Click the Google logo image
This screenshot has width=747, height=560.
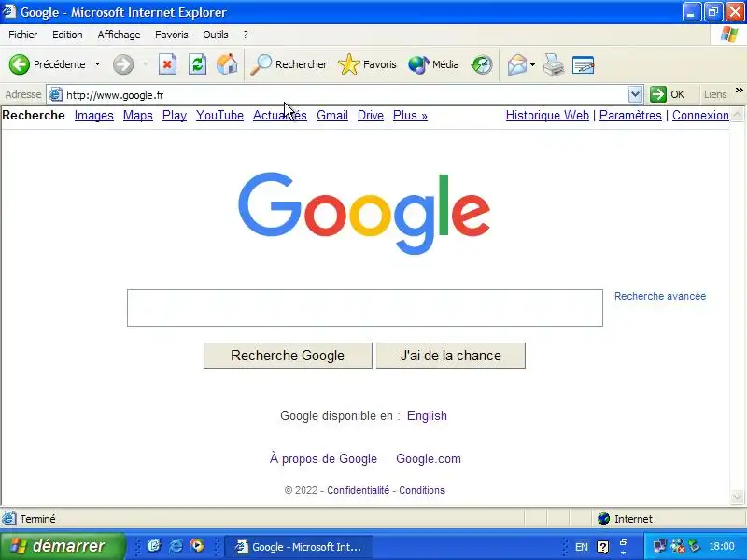364,213
